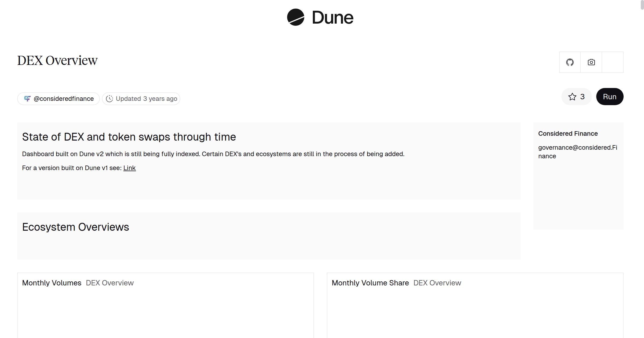Select the empty button beside the camera icon

(x=613, y=62)
